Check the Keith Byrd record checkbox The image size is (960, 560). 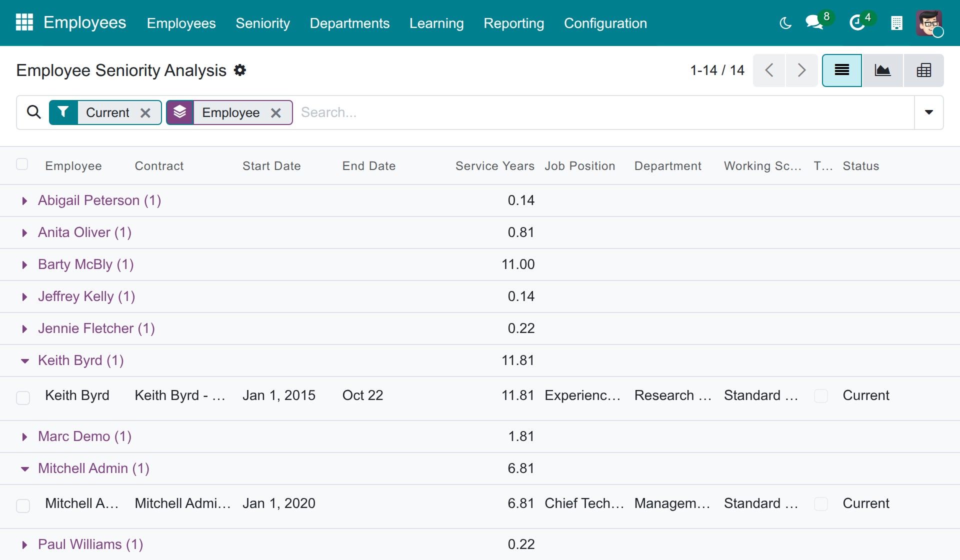pos(23,397)
